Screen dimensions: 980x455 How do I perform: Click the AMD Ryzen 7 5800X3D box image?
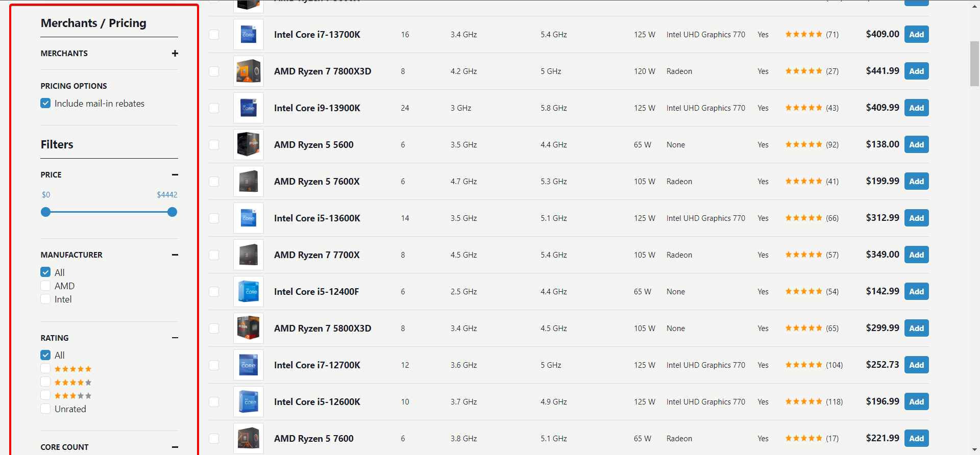[248, 328]
